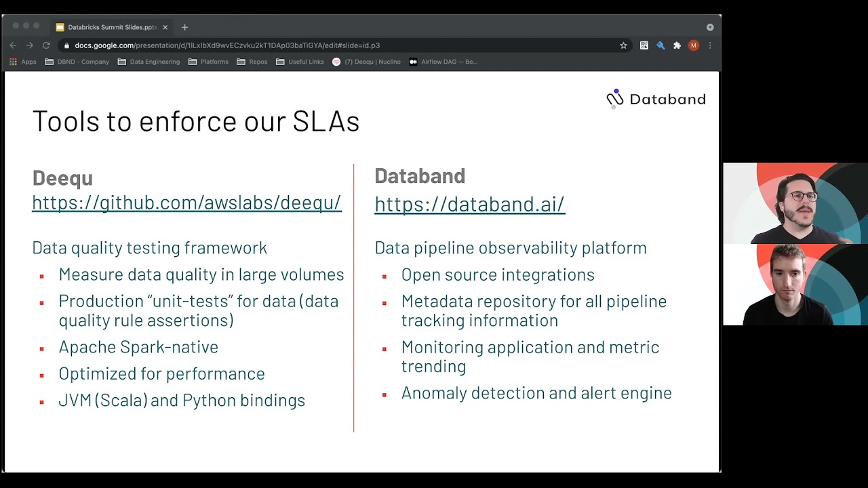Click 'Monitoring application and metric trending' bullet

click(530, 357)
